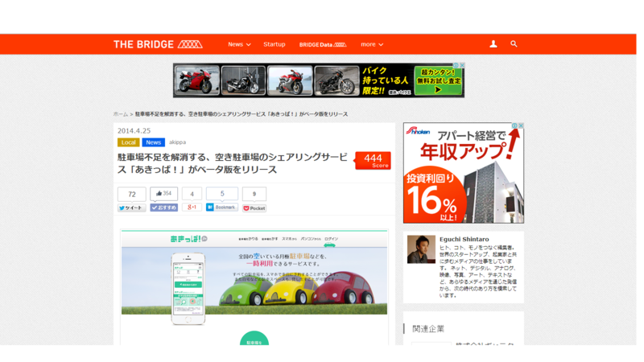Click the あきっぱ！ website screenshot image
The width and height of the screenshot is (644, 362).
[254, 287]
